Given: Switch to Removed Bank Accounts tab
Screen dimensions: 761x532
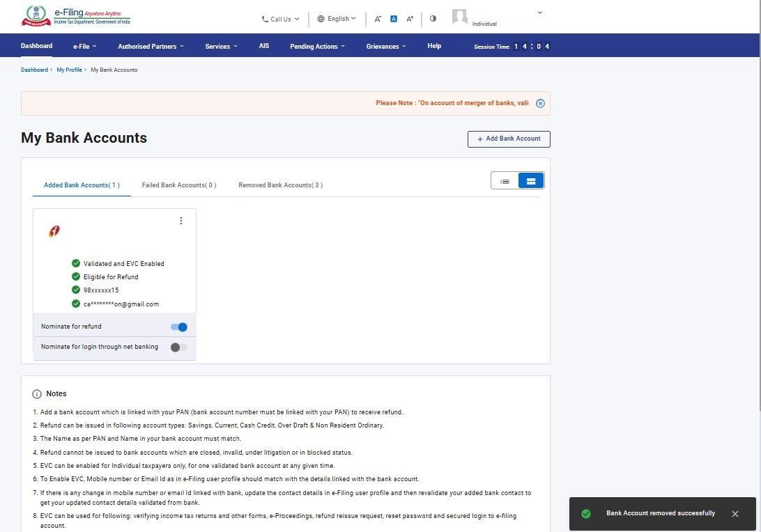Looking at the screenshot, I should coord(280,185).
